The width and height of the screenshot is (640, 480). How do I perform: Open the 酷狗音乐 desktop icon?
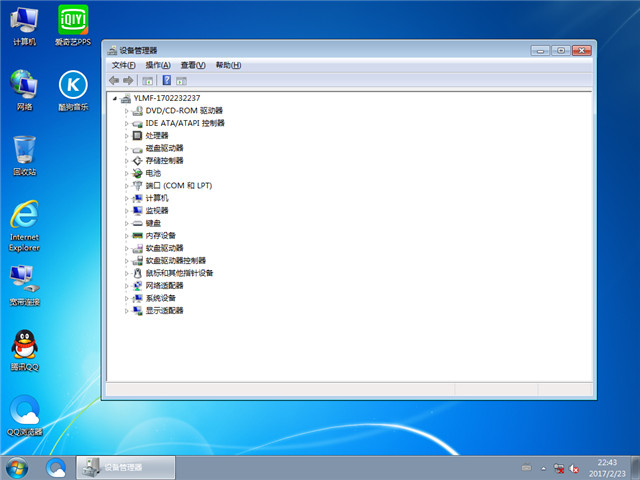[x=73, y=90]
